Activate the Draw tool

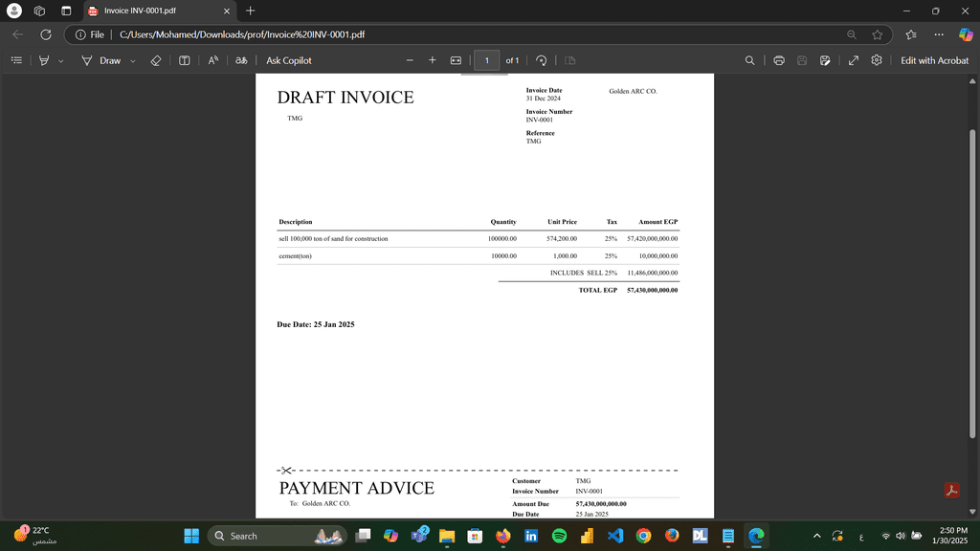pyautogui.click(x=101, y=60)
